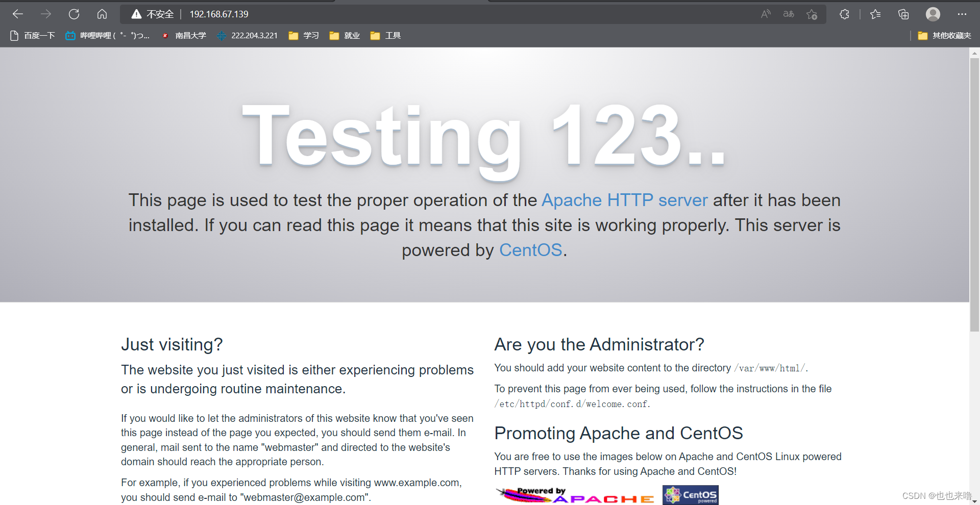Reload the current page
This screenshot has width=980, height=505.
pos(74,14)
